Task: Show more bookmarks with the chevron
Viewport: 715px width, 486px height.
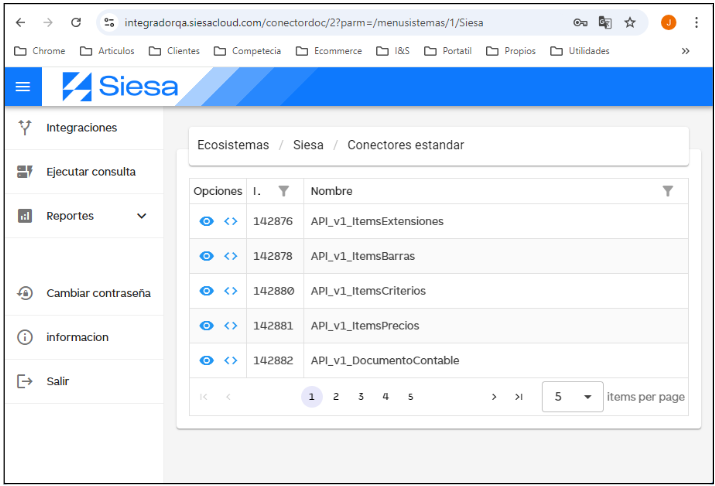Action: click(x=685, y=51)
